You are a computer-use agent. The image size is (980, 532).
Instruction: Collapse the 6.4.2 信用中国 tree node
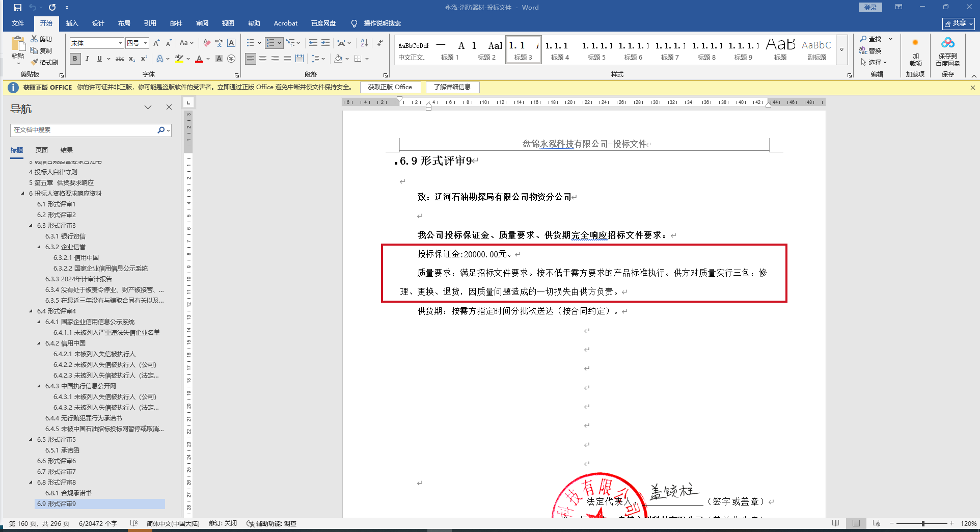39,343
